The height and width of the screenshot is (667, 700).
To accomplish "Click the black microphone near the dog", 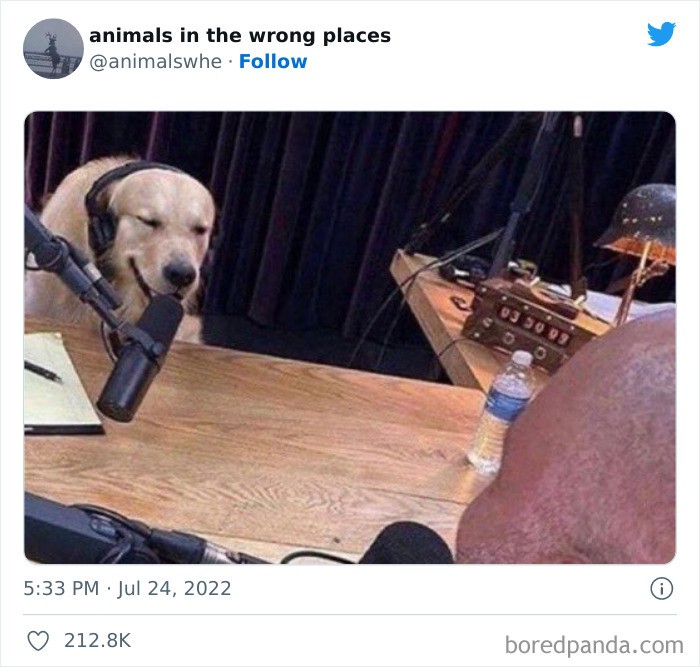I will click(x=138, y=357).
